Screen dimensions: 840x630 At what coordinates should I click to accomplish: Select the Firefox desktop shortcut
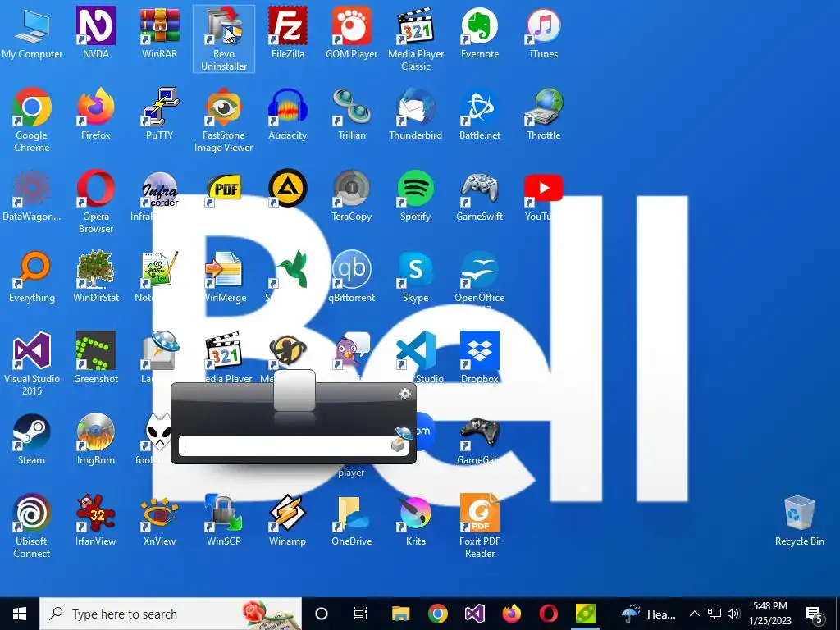coord(96,115)
